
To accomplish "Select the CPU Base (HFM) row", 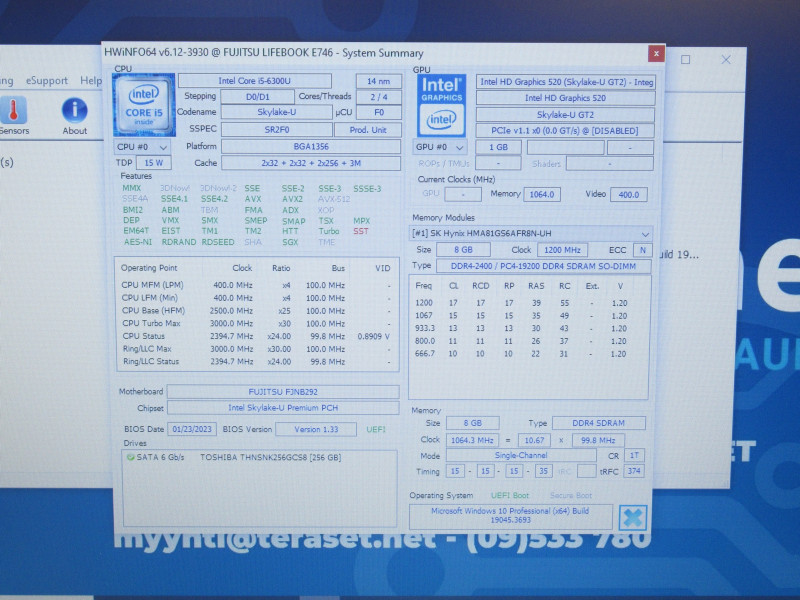I will [x=256, y=311].
